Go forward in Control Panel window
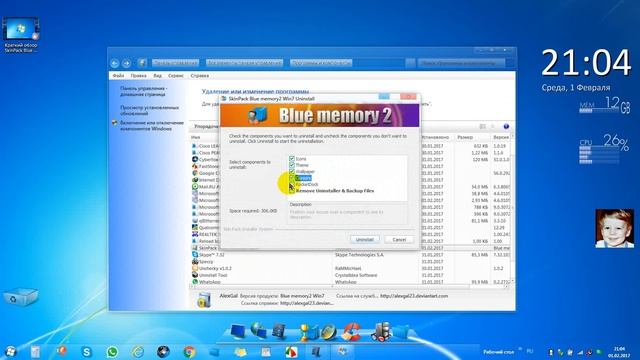This screenshot has width=640, height=360. (x=127, y=63)
